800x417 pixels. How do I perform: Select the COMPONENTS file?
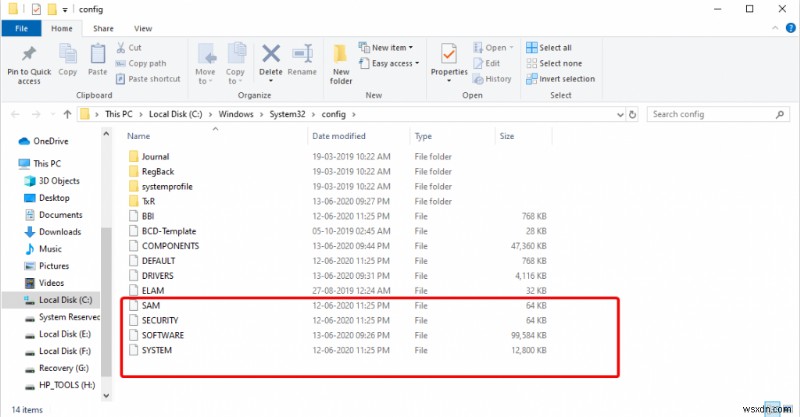[x=164, y=246]
